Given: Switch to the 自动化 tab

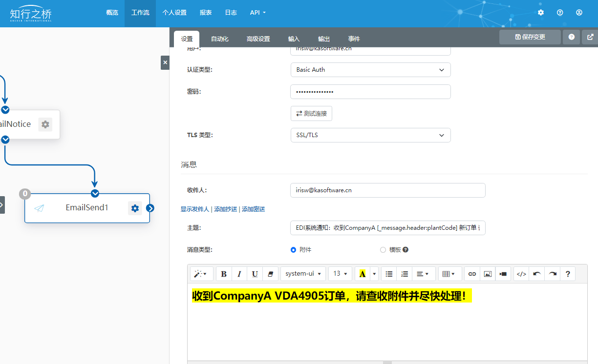Looking at the screenshot, I should pyautogui.click(x=219, y=39).
